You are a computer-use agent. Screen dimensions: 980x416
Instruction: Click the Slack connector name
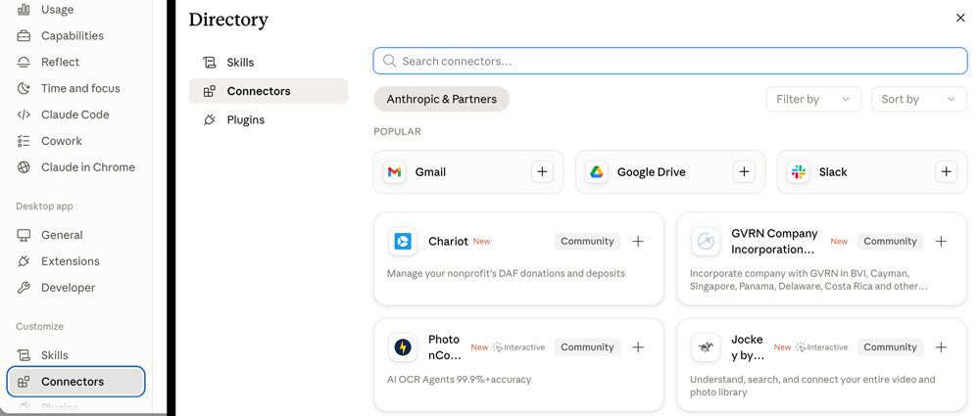coord(833,171)
